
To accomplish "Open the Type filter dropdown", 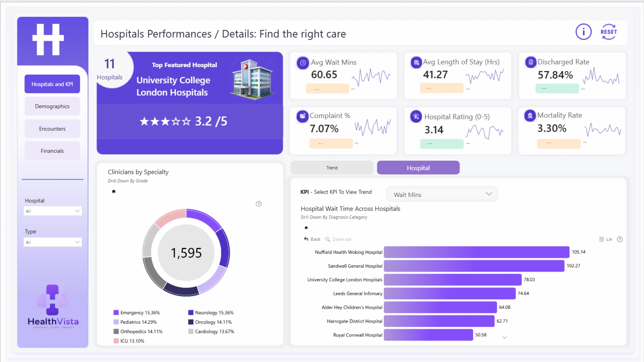I will (53, 242).
